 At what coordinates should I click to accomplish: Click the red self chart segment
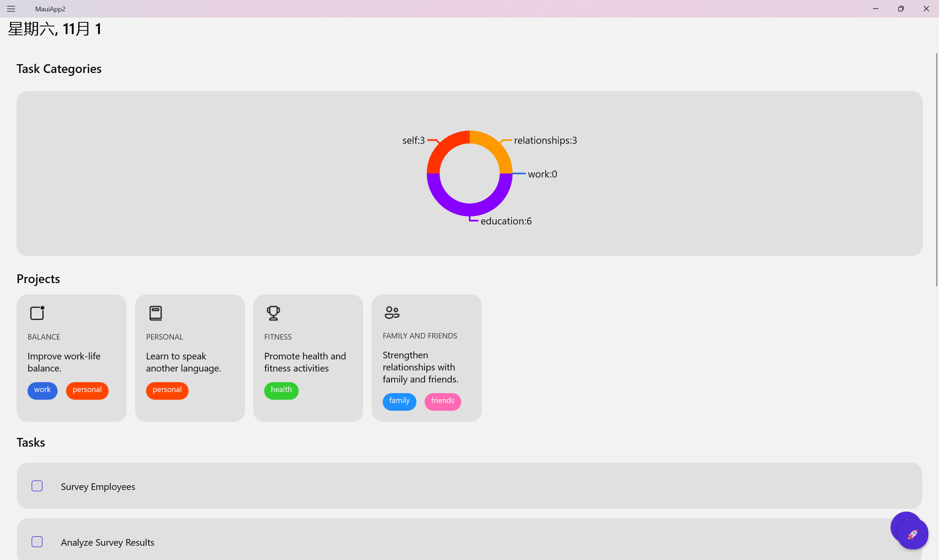point(444,148)
